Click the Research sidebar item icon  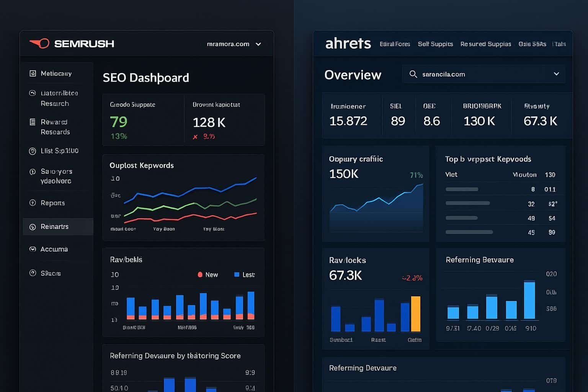pos(33,93)
